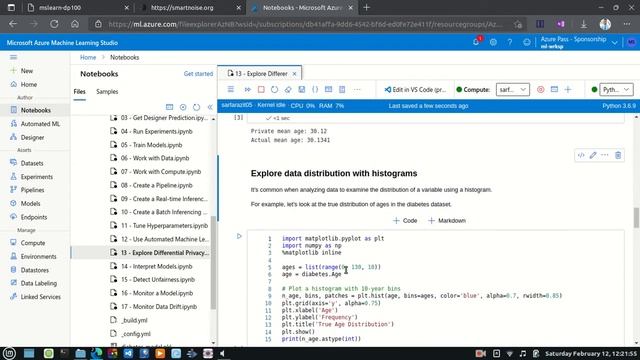Open more actions for the markdown cell
Screen dimensions: 640x360
(x=605, y=155)
